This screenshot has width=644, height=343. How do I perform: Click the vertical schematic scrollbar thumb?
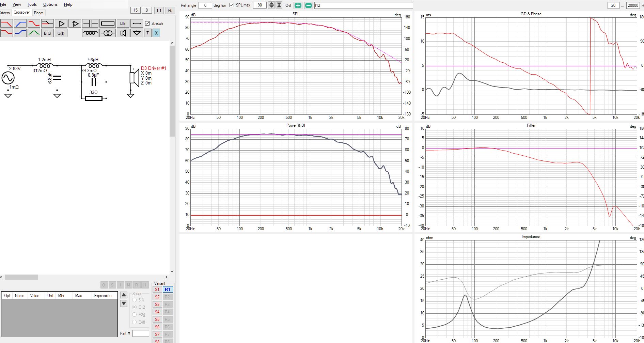click(x=172, y=91)
